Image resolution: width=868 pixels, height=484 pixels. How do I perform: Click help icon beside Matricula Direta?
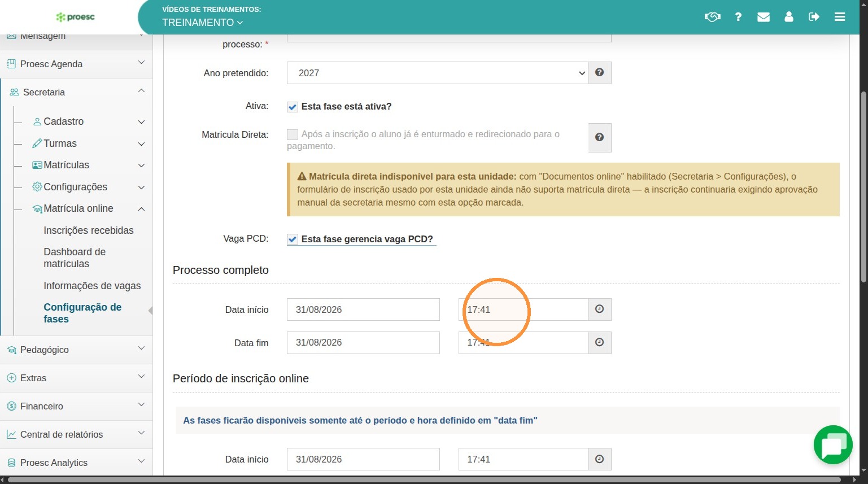click(600, 137)
